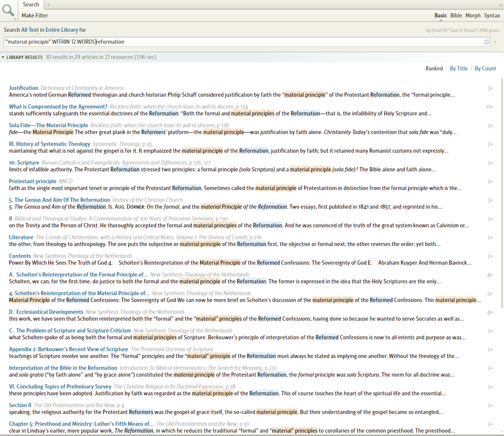Viewport: 504px width, 436px height.
Task: Open 4. Scholten's Reinterpretation of the Material Principle
Action: (79, 293)
